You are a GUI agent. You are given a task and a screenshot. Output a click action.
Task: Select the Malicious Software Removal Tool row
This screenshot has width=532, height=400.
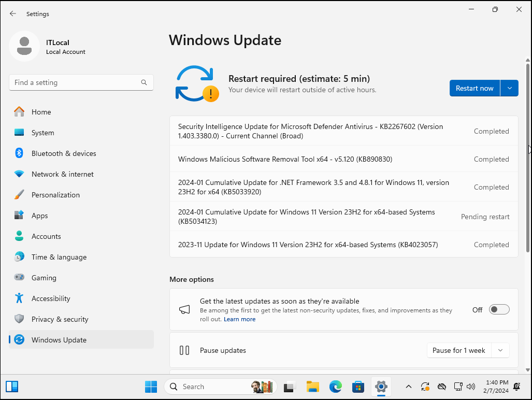[x=343, y=159]
